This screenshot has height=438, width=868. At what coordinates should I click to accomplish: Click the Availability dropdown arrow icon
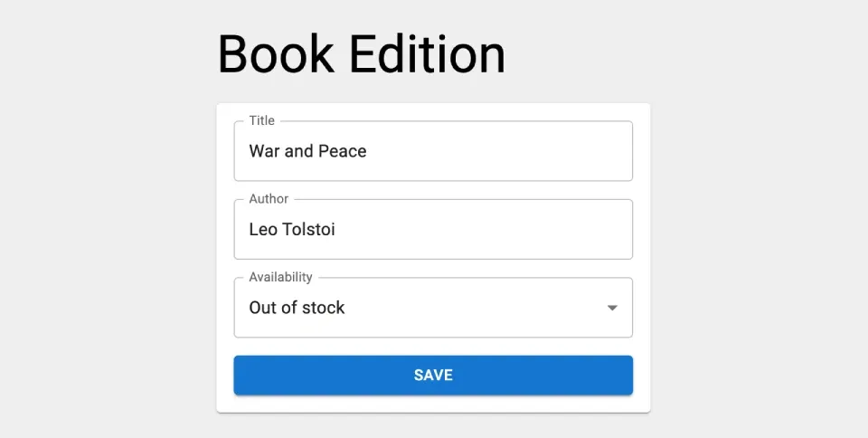click(x=612, y=308)
